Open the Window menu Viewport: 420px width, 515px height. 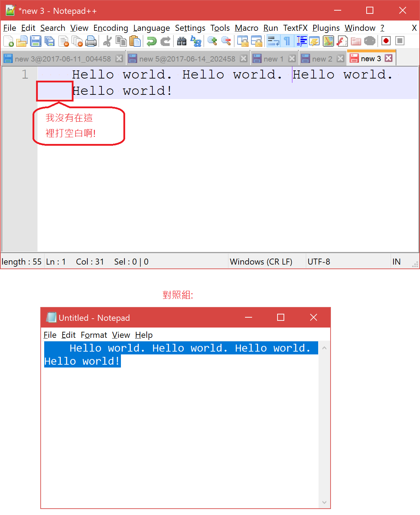tap(360, 28)
